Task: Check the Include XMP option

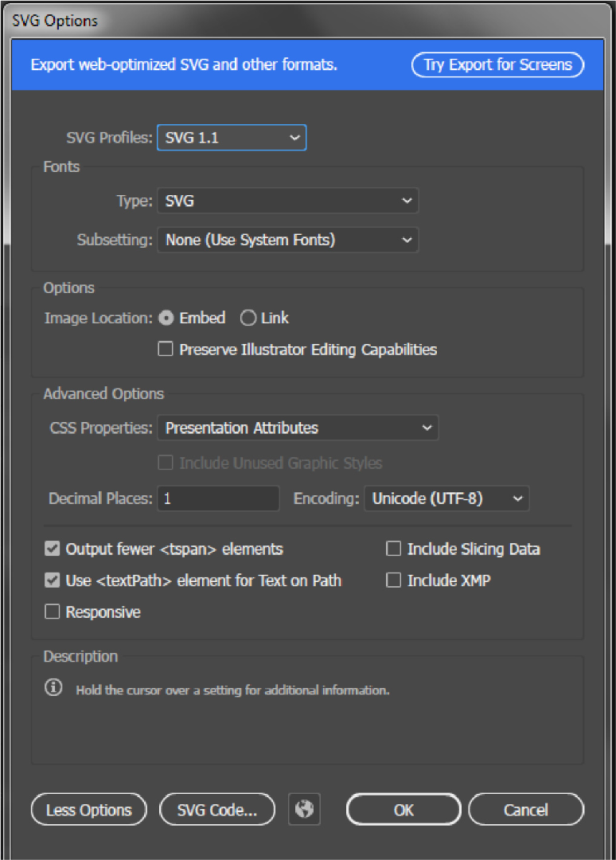Action: [x=393, y=580]
